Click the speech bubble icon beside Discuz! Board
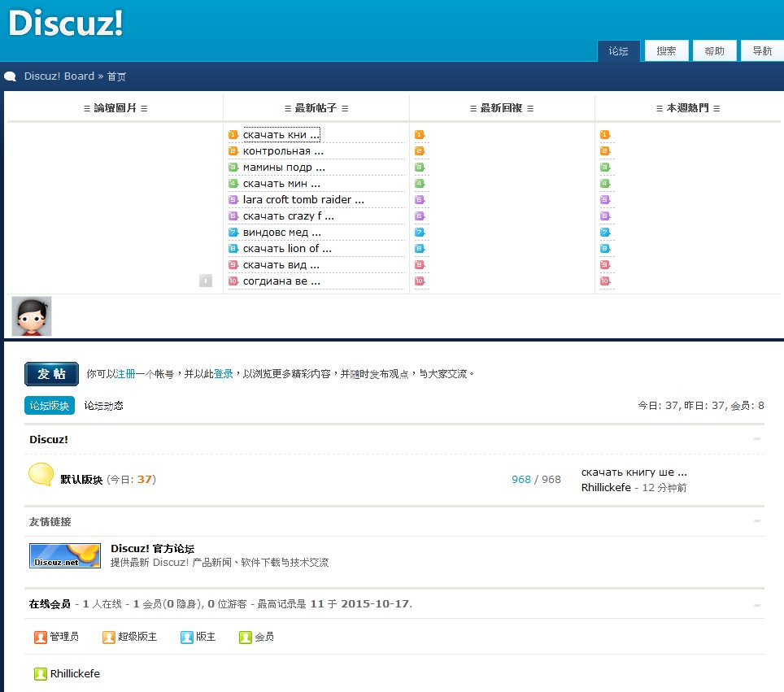 click(x=11, y=76)
